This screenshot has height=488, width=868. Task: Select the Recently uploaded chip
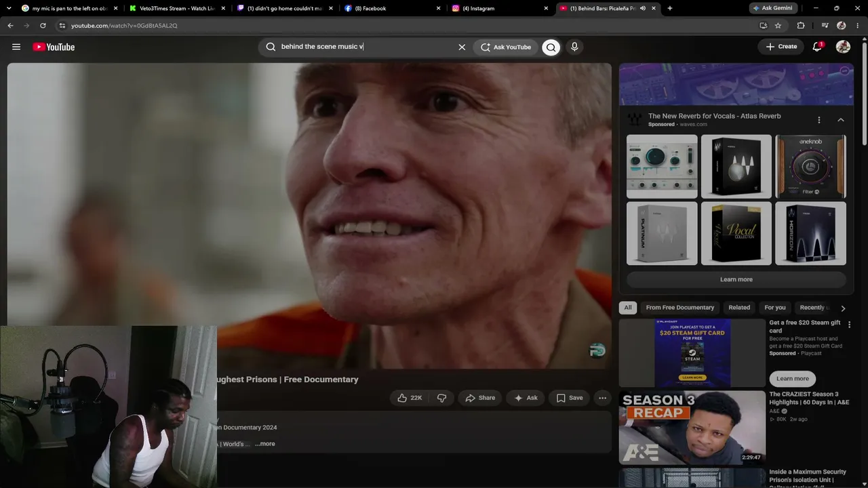tap(814, 308)
